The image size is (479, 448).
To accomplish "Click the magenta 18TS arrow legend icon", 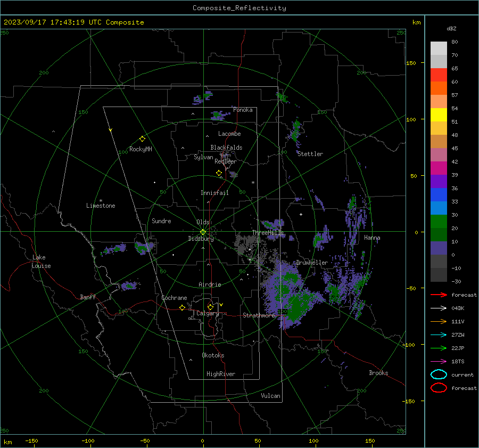I will tap(439, 362).
